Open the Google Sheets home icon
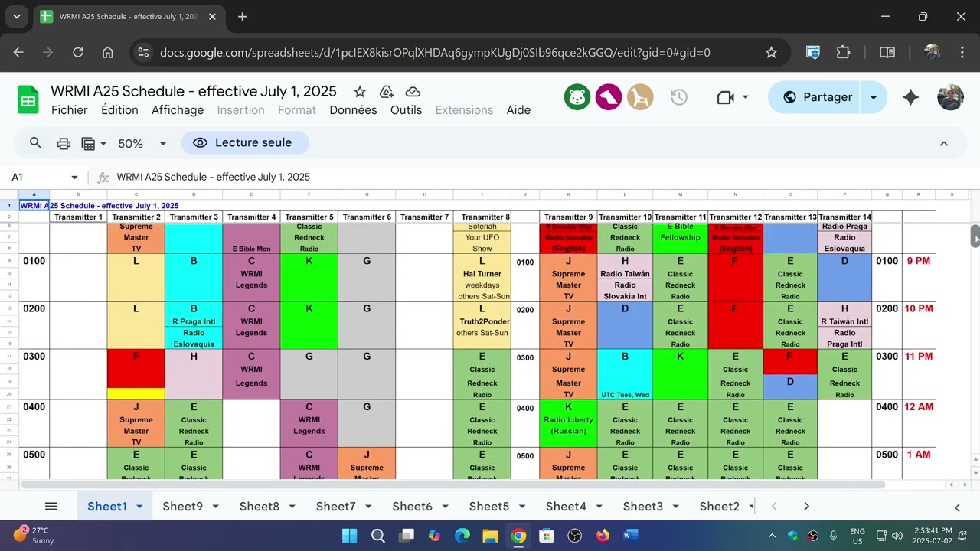Screen dimensions: 980x551 [x=28, y=100]
